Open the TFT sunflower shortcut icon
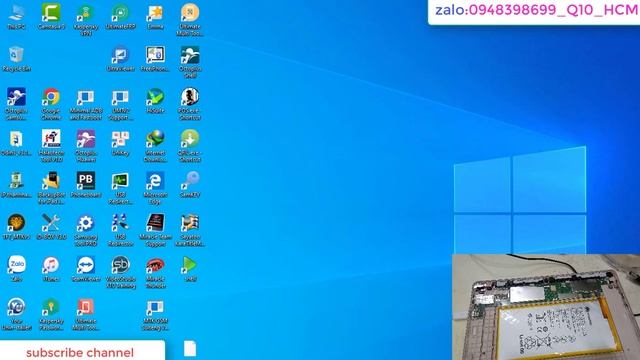Image resolution: width=640 pixels, height=360 pixels. [16, 223]
